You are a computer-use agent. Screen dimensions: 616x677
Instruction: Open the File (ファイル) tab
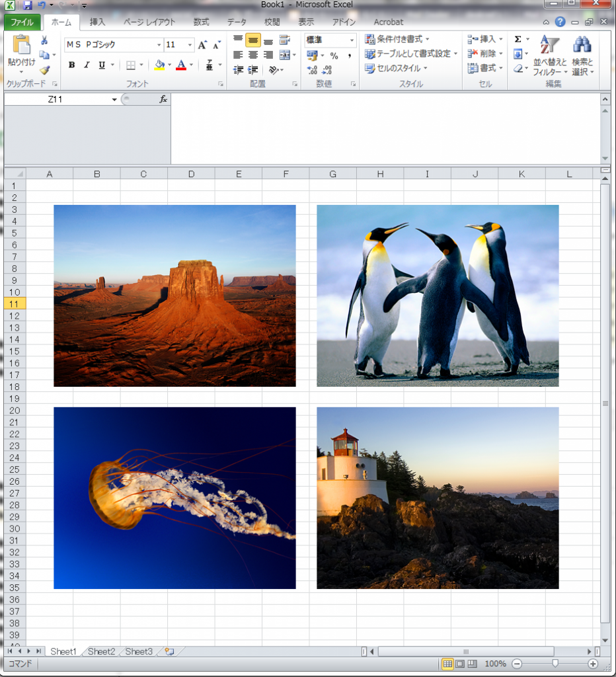(22, 22)
